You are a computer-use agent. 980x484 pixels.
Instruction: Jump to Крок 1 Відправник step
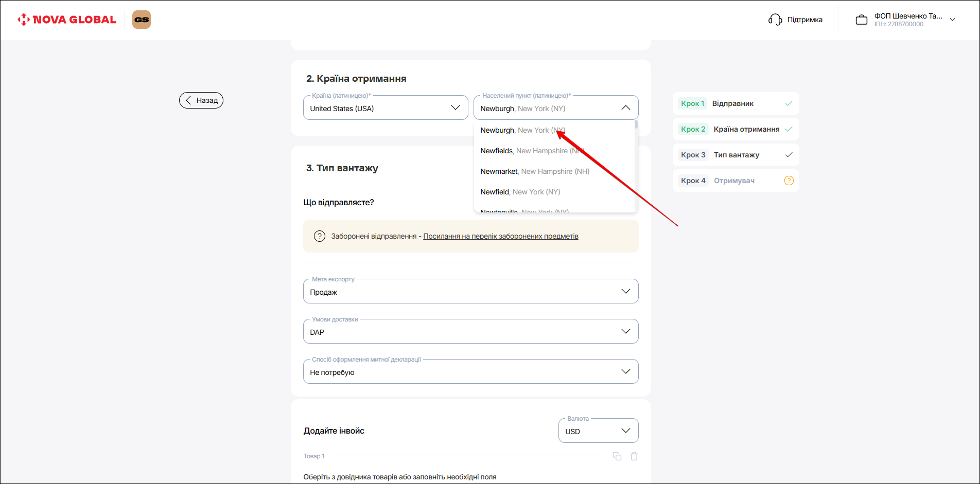(735, 103)
